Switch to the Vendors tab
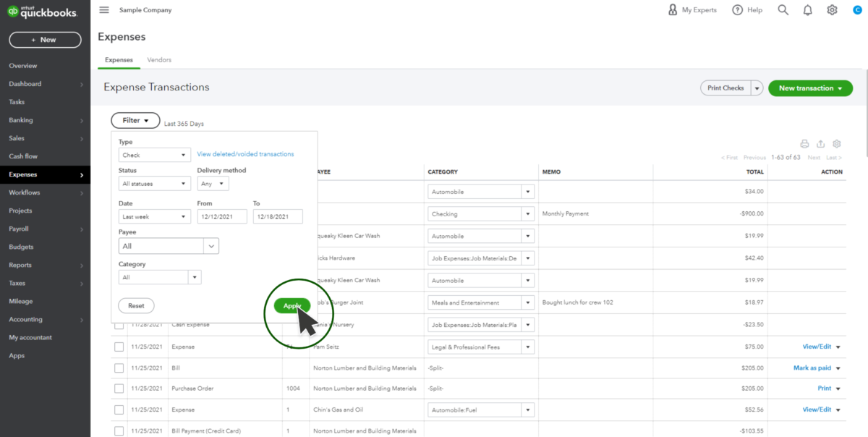Image resolution: width=868 pixels, height=437 pixels. [x=159, y=60]
